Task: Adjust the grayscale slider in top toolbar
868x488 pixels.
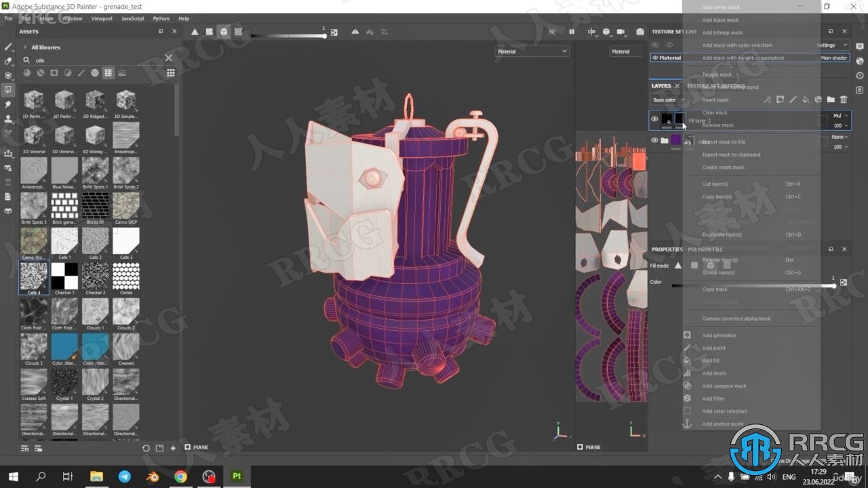Action: tap(288, 36)
